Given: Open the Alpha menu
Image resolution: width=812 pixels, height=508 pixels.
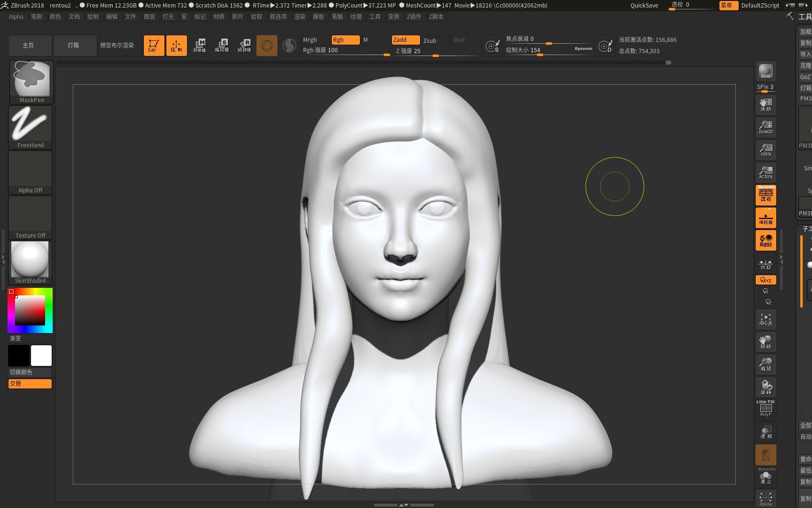Looking at the screenshot, I should (x=16, y=16).
